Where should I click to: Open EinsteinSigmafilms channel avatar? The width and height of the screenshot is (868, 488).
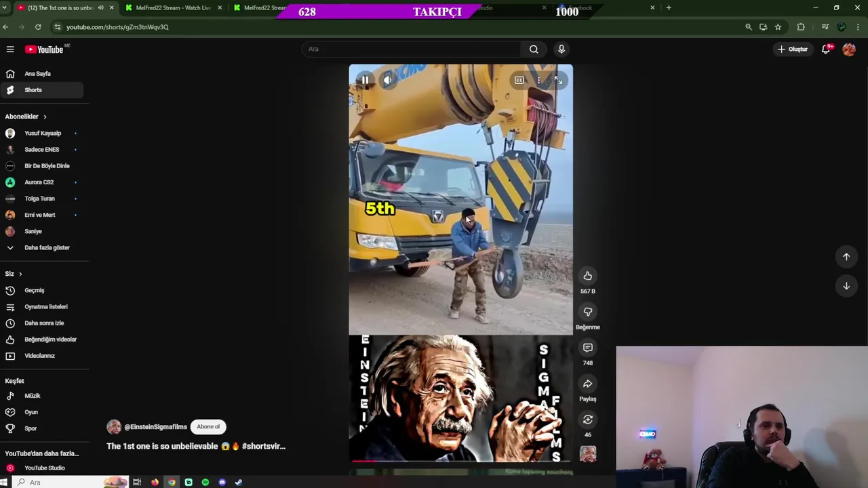tap(114, 427)
